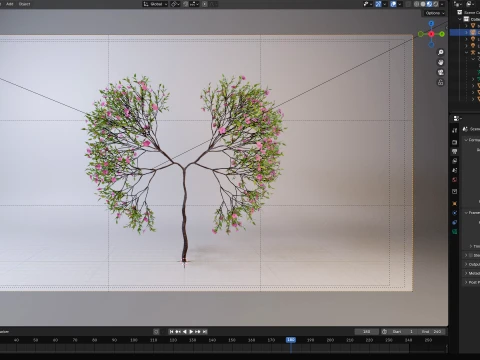Open the Tool properties tab

455,130
